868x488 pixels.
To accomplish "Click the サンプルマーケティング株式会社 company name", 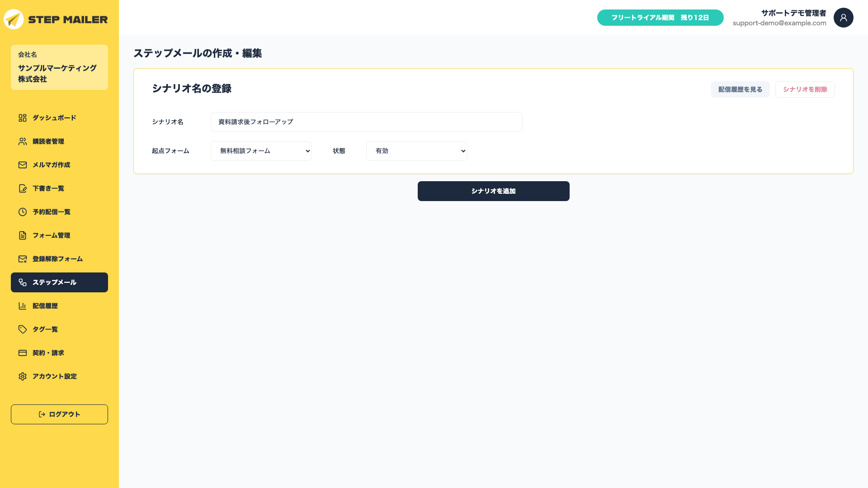I will (x=57, y=74).
